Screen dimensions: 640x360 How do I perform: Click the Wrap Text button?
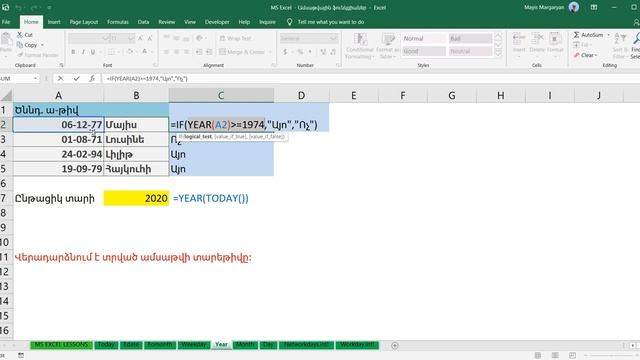(x=235, y=38)
